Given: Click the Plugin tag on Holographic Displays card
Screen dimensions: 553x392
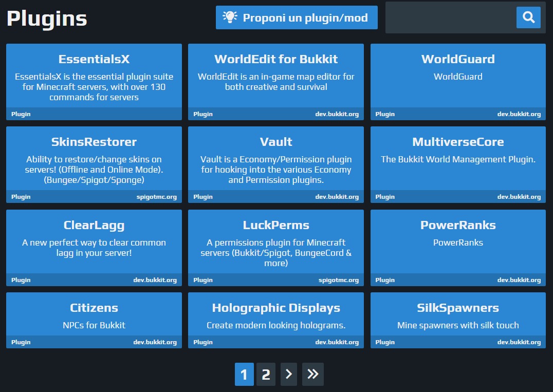Looking at the screenshot, I should [x=203, y=342].
